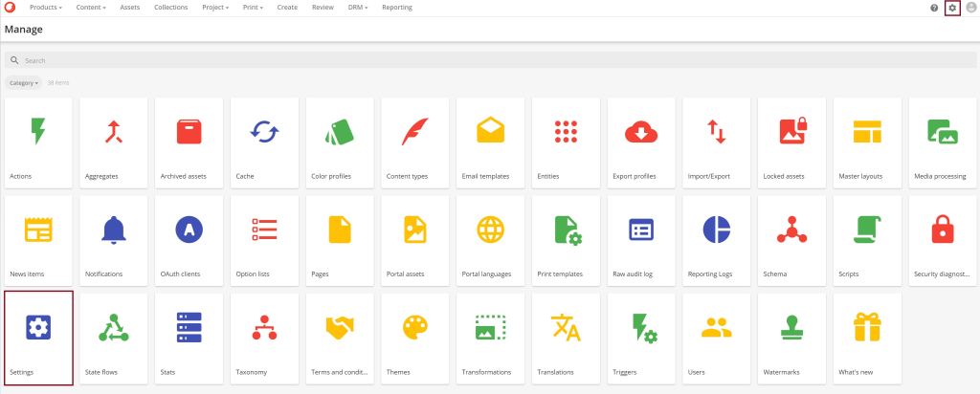The width and height of the screenshot is (980, 394).
Task: Click the Cache refresh icon tile
Action: pos(264,142)
